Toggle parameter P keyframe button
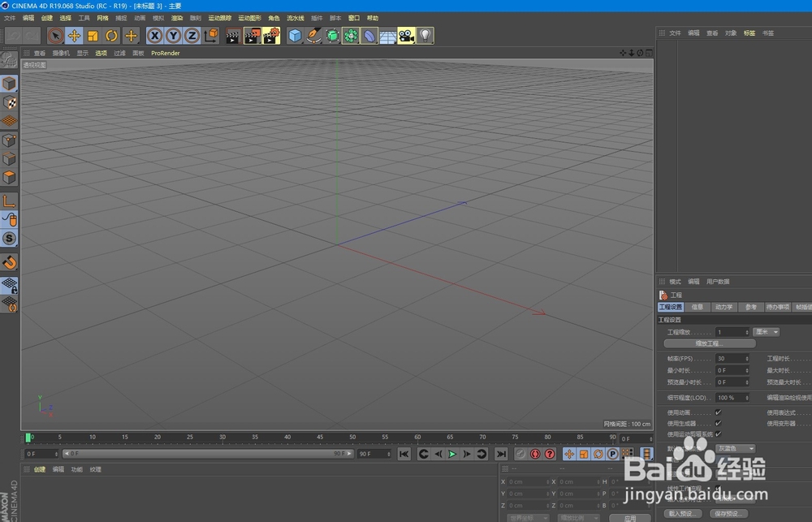The width and height of the screenshot is (812, 522). (612, 454)
